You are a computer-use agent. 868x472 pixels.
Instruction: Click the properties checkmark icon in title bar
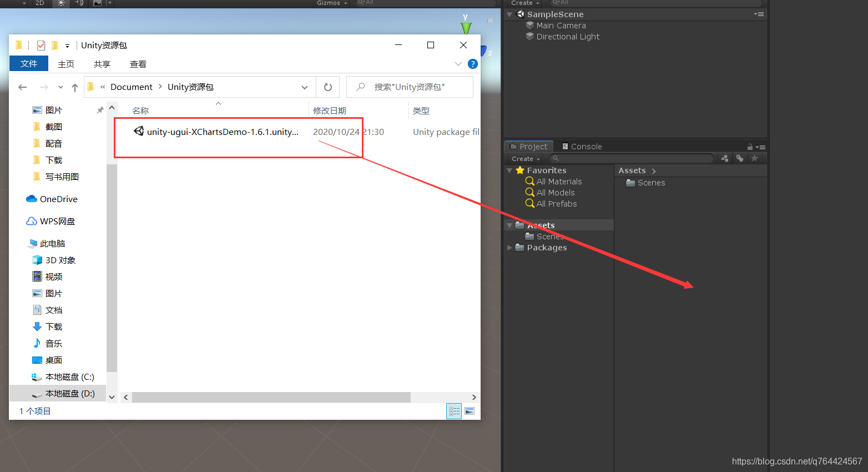point(41,46)
